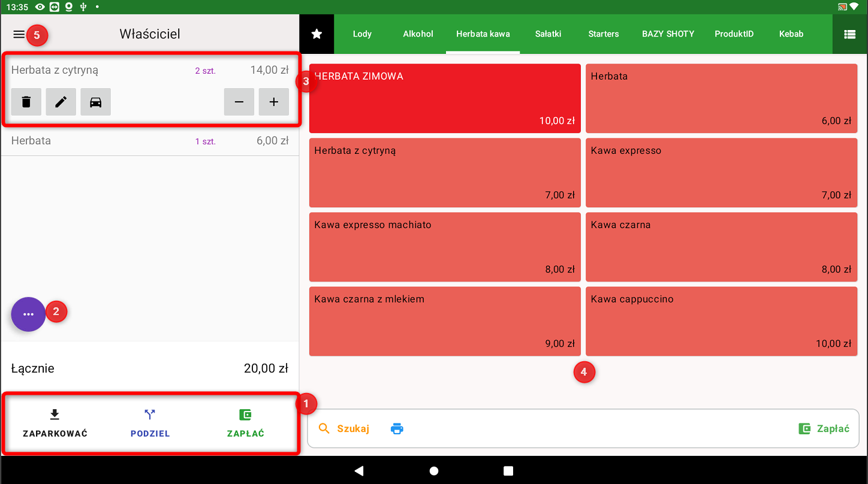This screenshot has width=868, height=484.
Task: Click the car icon on order item
Action: (x=96, y=102)
